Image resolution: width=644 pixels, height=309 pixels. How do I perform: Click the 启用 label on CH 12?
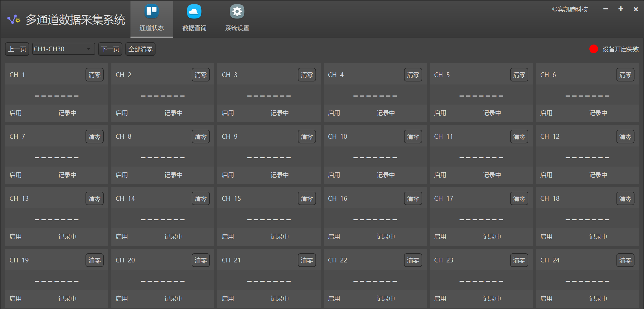click(x=546, y=175)
